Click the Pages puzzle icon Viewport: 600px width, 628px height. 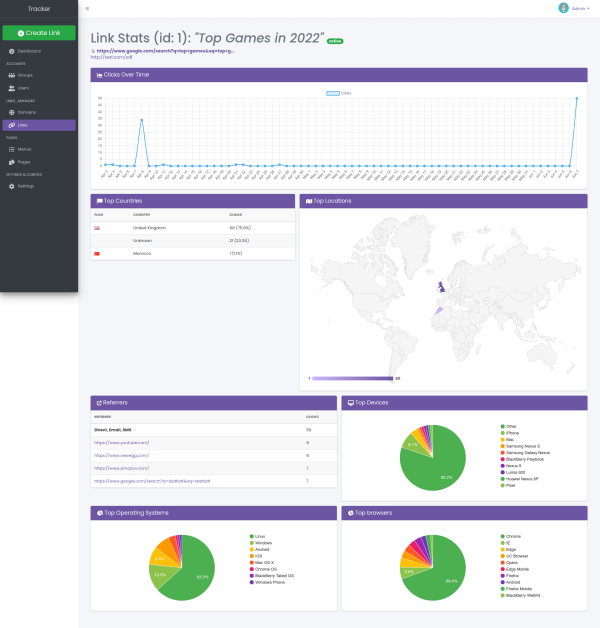(x=11, y=161)
